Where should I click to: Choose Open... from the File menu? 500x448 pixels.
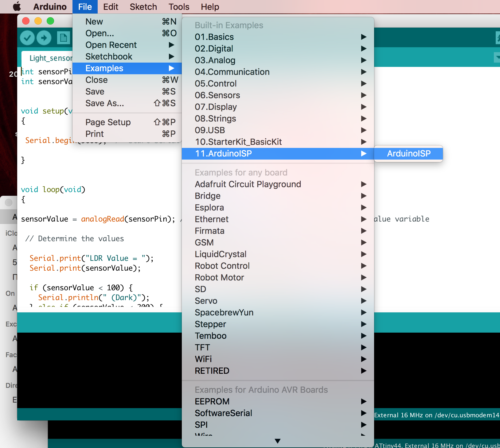point(127,33)
